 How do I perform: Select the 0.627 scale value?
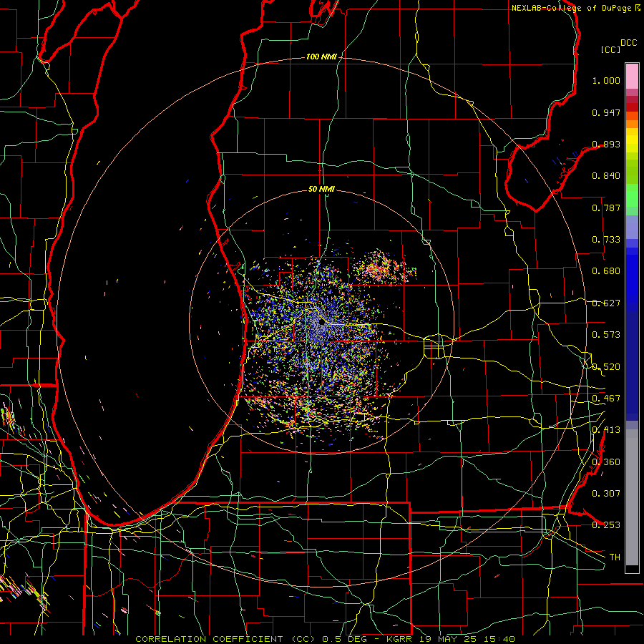[606, 303]
